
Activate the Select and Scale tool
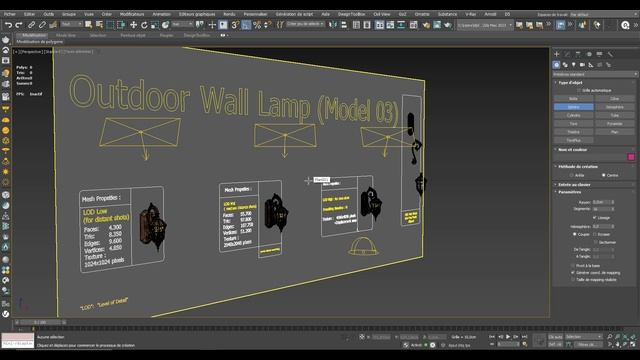[x=155, y=25]
